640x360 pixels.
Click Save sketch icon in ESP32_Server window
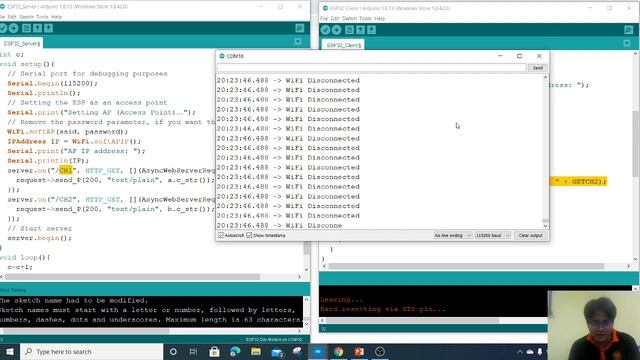(x=49, y=28)
